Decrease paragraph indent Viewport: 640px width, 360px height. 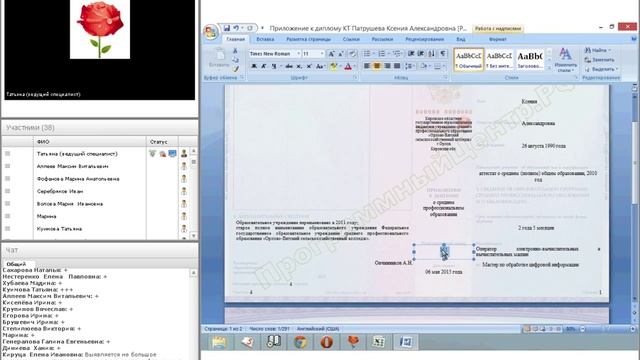[411, 53]
